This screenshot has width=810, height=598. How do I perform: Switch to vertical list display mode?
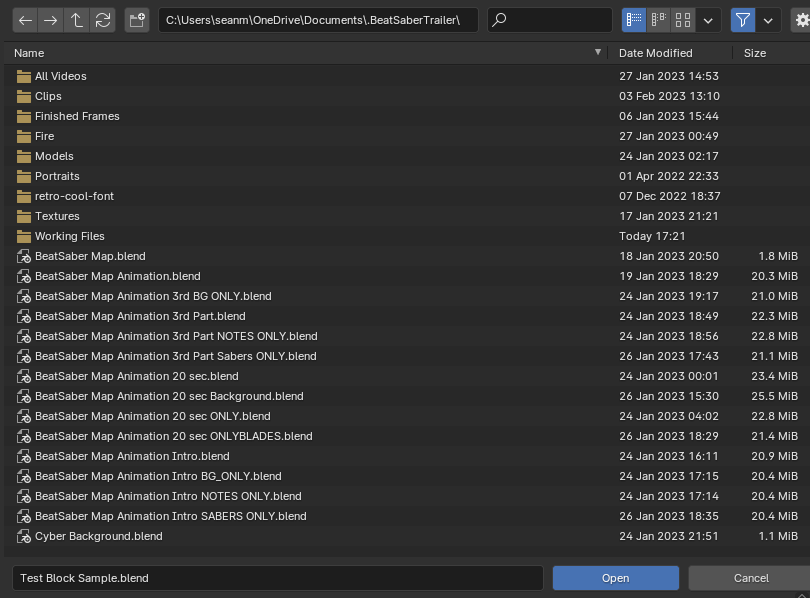(634, 20)
